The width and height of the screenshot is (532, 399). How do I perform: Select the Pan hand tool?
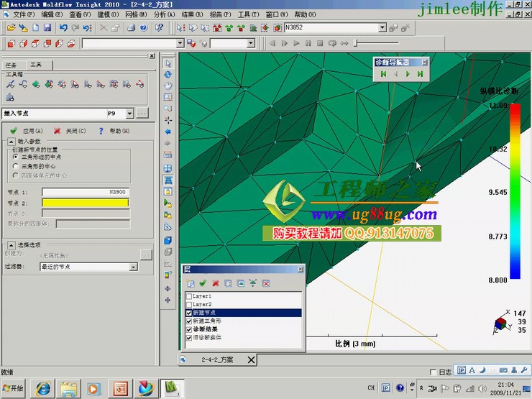coord(168,86)
